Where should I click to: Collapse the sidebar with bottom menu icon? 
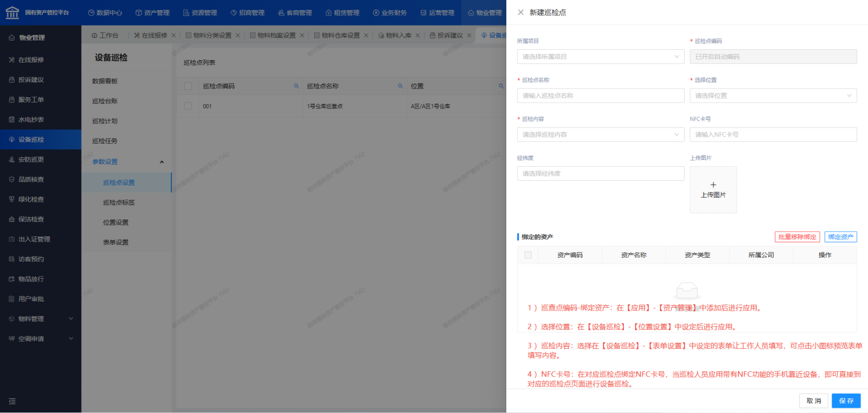[12, 401]
